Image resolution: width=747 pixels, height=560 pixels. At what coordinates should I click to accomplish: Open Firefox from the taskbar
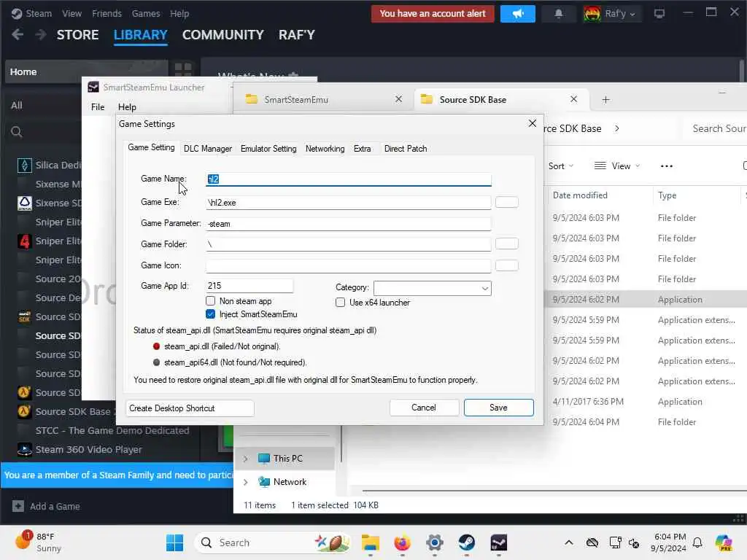[x=403, y=542]
